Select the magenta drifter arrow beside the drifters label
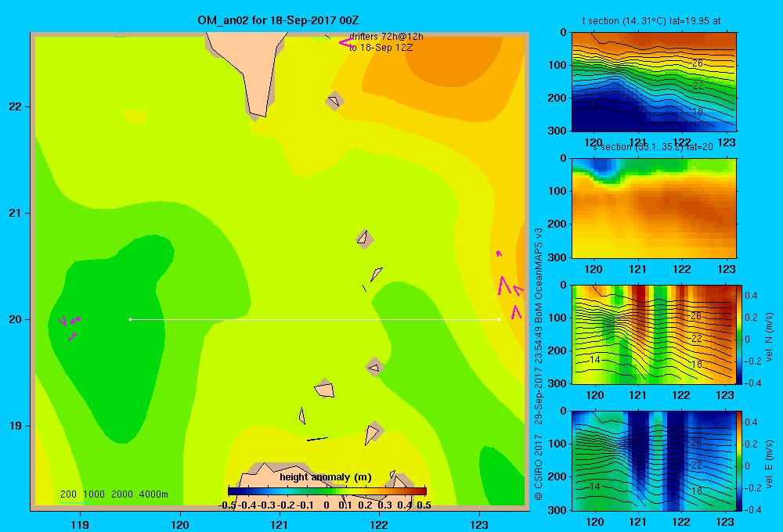 point(345,43)
